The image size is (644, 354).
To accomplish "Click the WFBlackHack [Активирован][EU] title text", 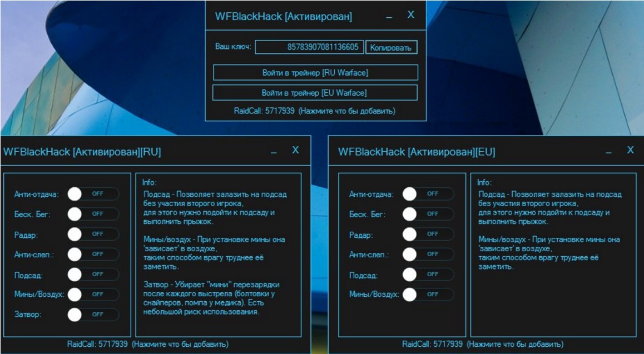I will (x=417, y=152).
